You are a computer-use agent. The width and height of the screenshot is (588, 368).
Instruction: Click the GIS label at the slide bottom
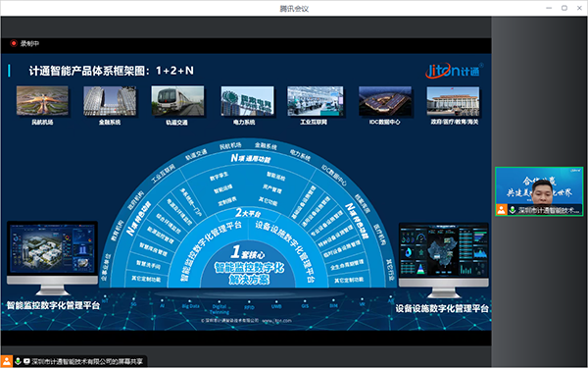[305, 306]
